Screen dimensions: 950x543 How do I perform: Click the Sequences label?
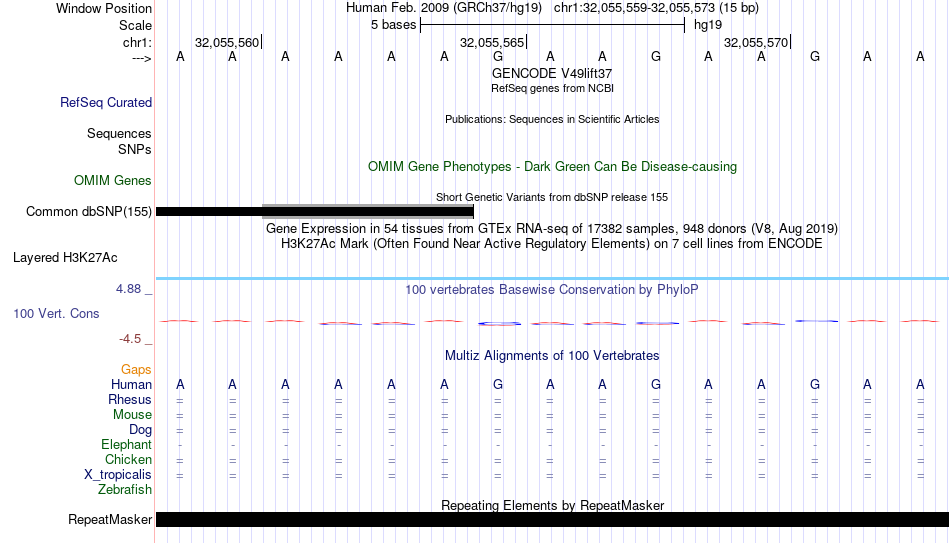pyautogui.click(x=119, y=133)
